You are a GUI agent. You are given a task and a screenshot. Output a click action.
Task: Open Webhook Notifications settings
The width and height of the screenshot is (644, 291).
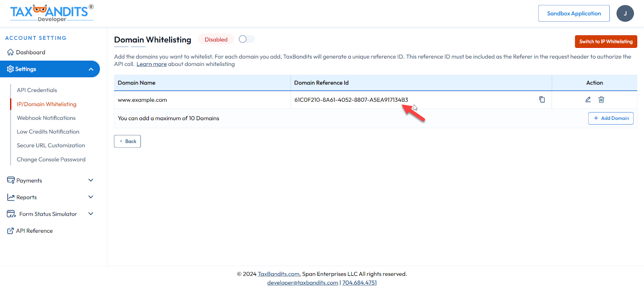point(46,118)
